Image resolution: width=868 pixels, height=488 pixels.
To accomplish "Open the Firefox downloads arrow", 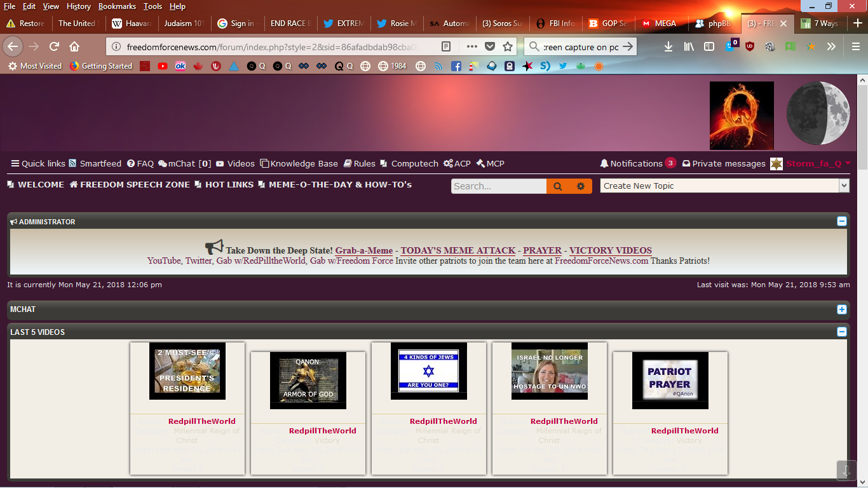I will (668, 46).
